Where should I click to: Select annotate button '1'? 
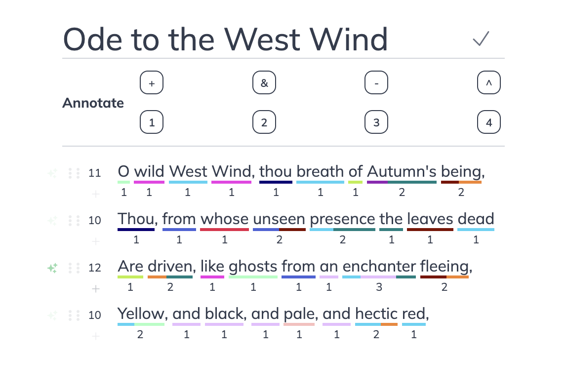tap(151, 122)
